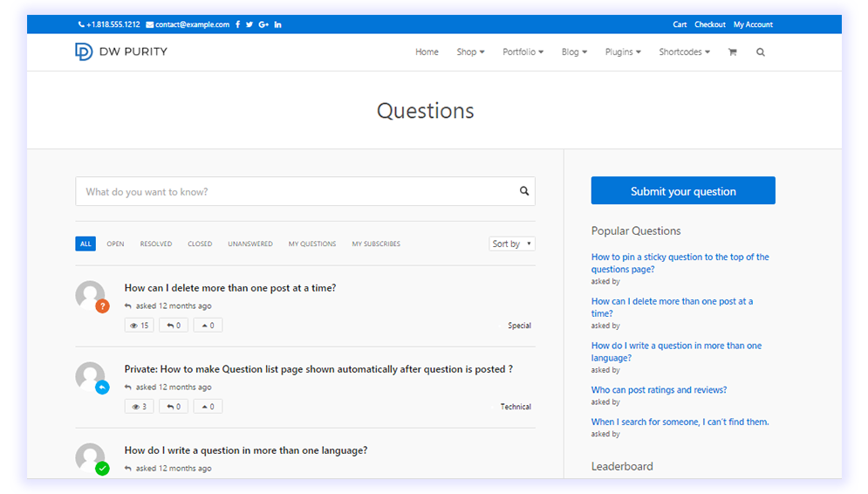Click votes count on Private question
The width and height of the screenshot is (868, 494).
[208, 407]
